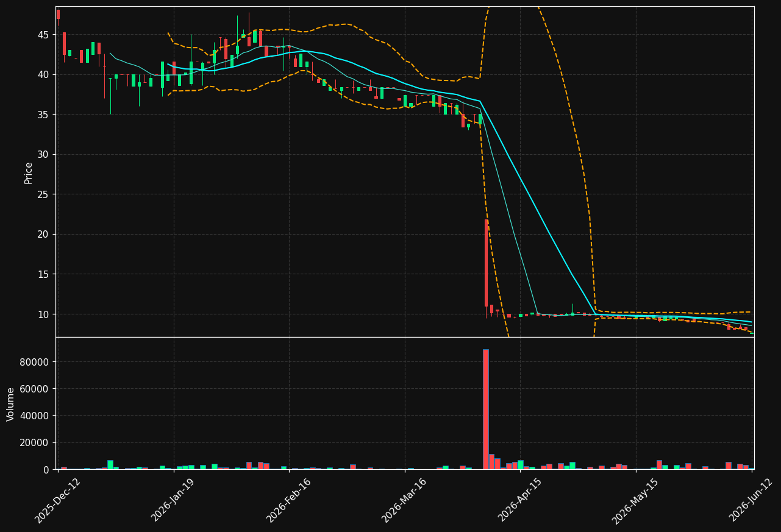The image size is (781, 532).
Task: Click the tallest red volume bar
Action: (x=486, y=410)
